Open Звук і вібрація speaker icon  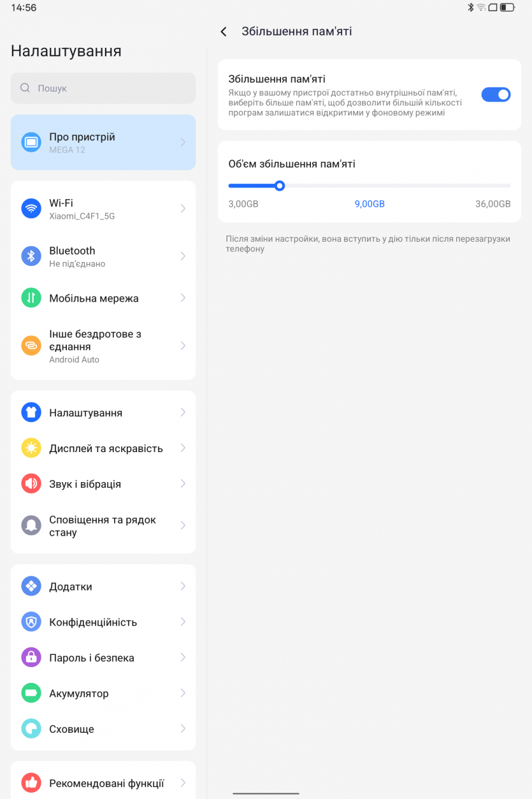click(31, 484)
